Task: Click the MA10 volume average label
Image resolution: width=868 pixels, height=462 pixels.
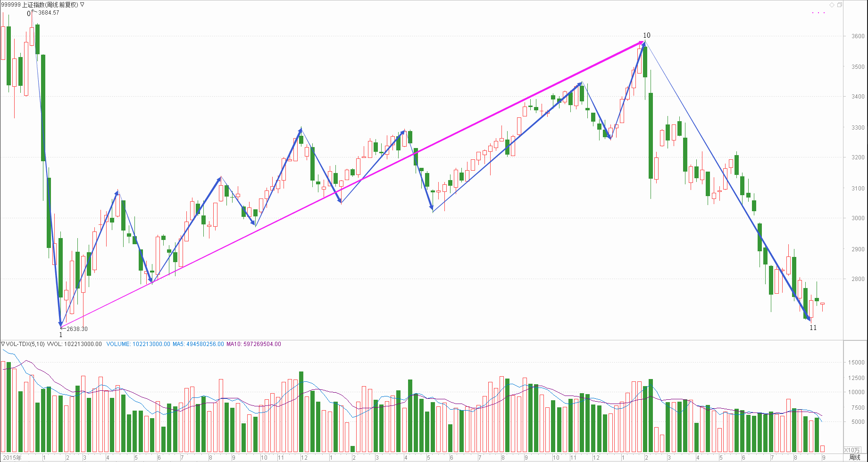Action: [x=253, y=344]
